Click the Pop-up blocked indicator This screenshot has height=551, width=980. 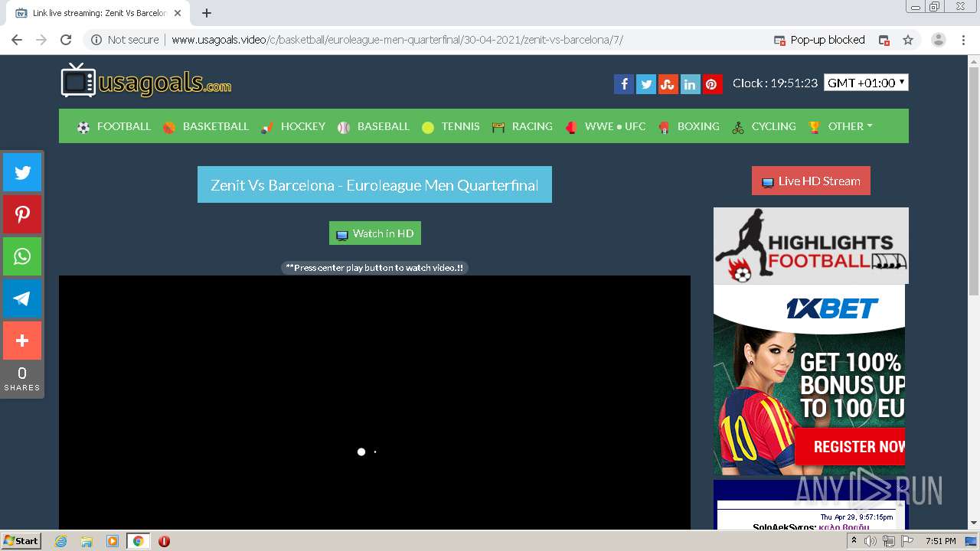(x=819, y=40)
